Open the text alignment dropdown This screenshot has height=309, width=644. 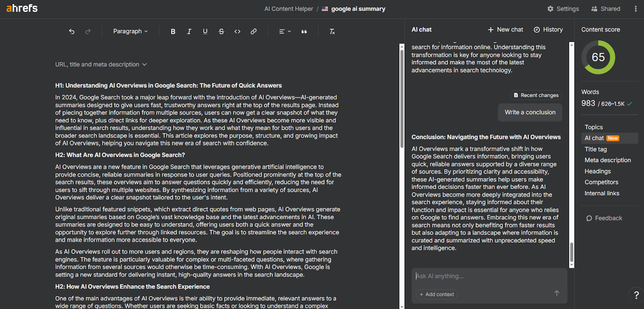coord(285,31)
